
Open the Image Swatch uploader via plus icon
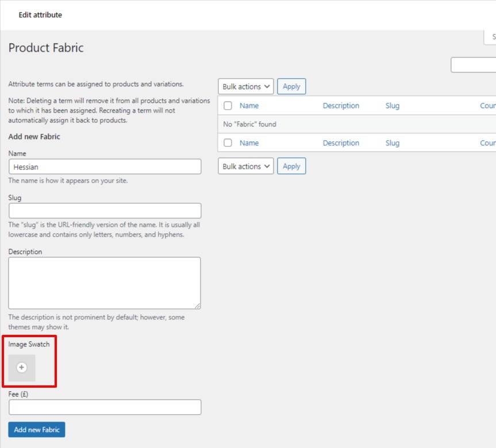(x=21, y=367)
